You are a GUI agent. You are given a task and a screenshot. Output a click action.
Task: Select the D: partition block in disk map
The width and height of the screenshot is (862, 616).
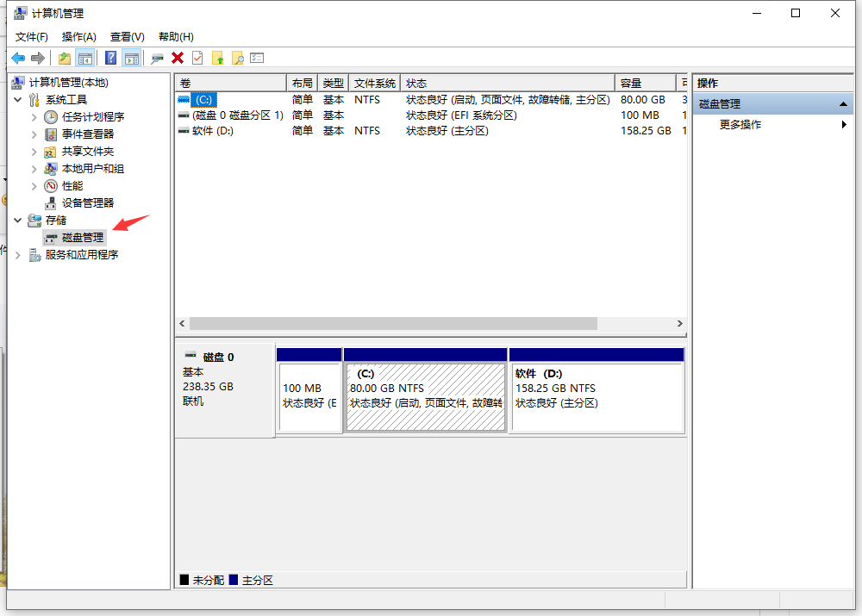point(597,396)
